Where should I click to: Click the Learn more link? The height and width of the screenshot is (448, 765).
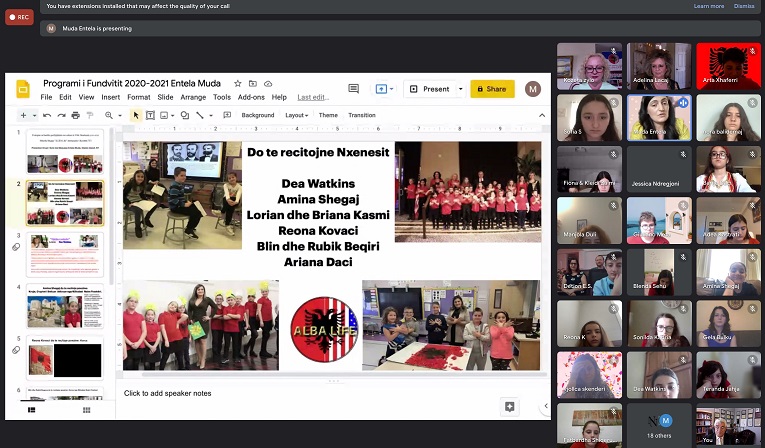pos(708,6)
